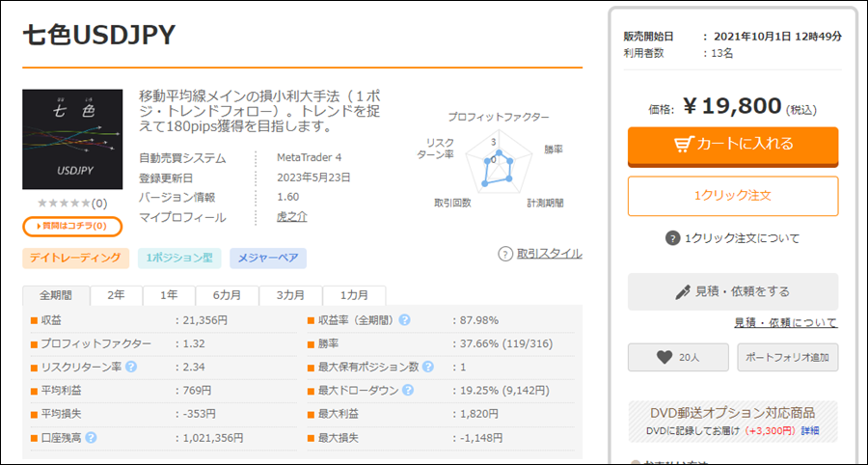Click the バージョン情報 value 1.60
Viewport: 868px width, 465px height.
[287, 197]
